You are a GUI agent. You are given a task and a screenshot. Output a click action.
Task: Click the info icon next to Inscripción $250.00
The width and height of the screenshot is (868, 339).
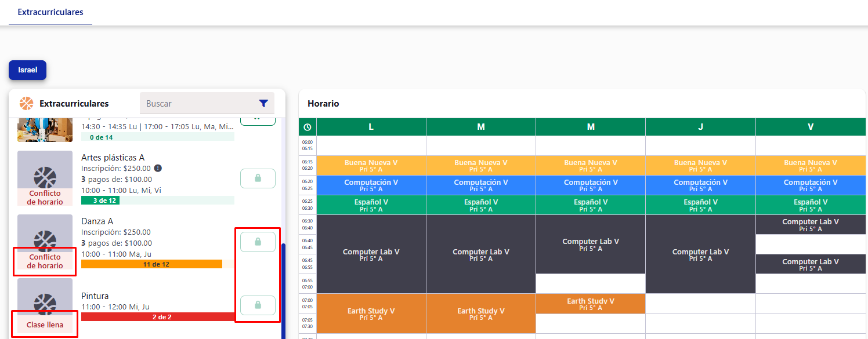(158, 169)
